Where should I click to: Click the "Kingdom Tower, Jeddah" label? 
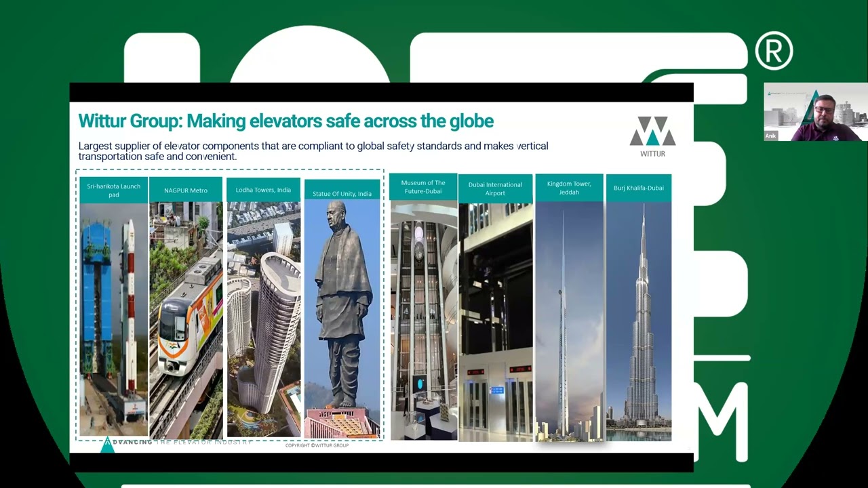569,188
